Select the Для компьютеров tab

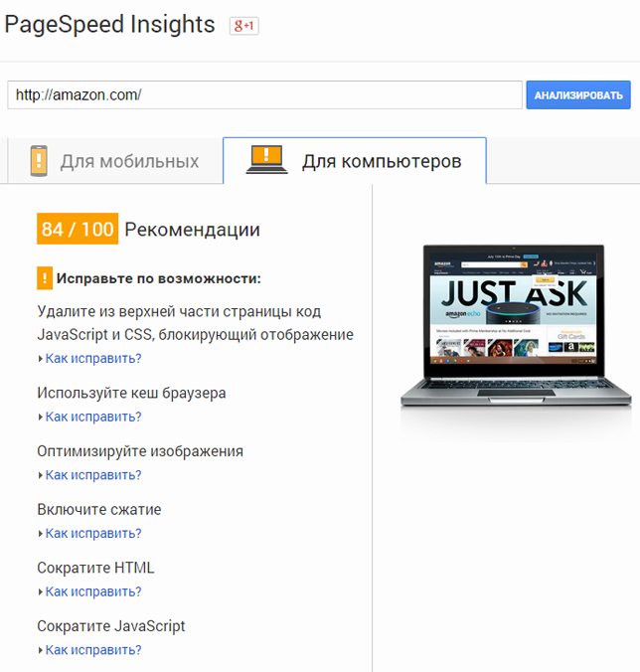pos(355,161)
